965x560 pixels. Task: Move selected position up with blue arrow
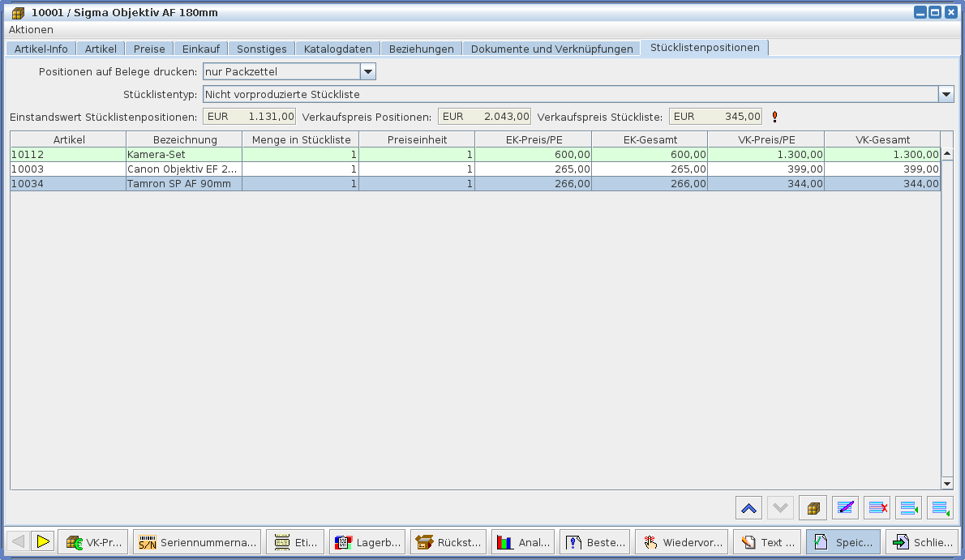[x=748, y=508]
